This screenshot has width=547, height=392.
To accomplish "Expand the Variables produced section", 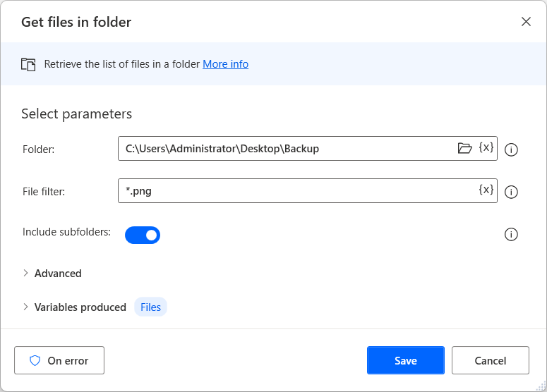I will pyautogui.click(x=75, y=307).
